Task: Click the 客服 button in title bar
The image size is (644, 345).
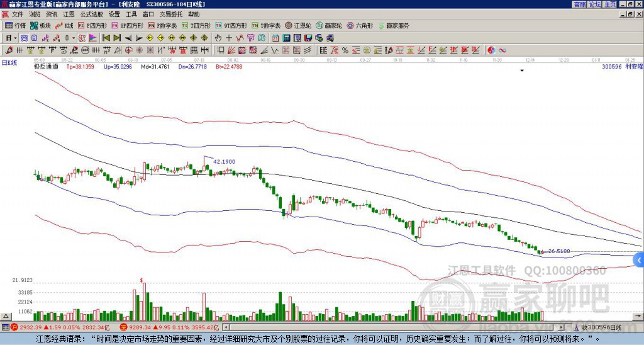Action: [x=579, y=4]
